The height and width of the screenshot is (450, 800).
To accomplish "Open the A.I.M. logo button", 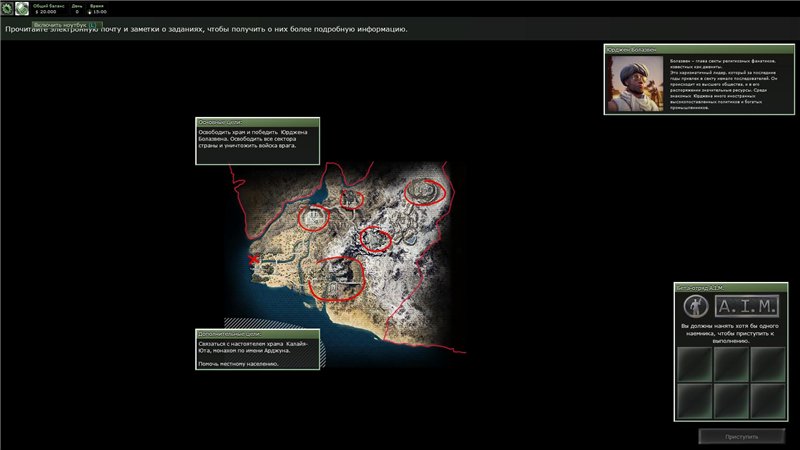I will 746,306.
